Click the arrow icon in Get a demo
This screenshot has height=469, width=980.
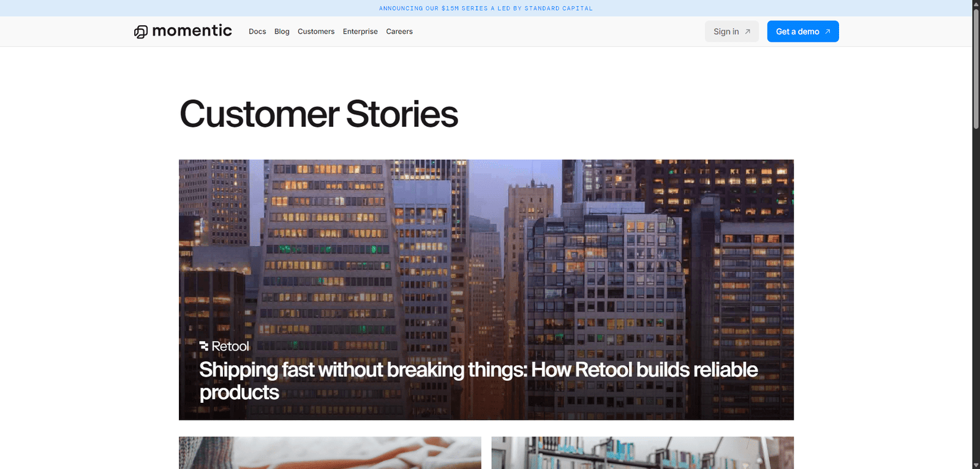827,32
